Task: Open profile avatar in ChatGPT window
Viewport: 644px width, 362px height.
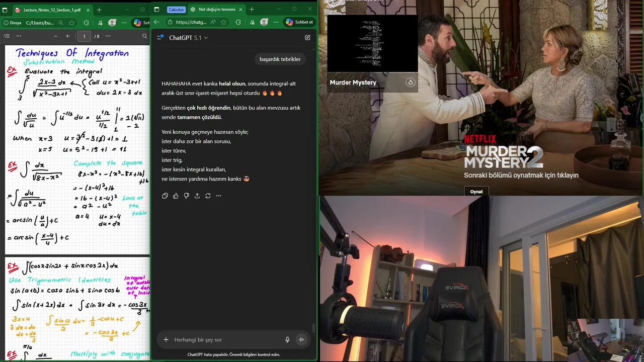Action: pos(264,22)
